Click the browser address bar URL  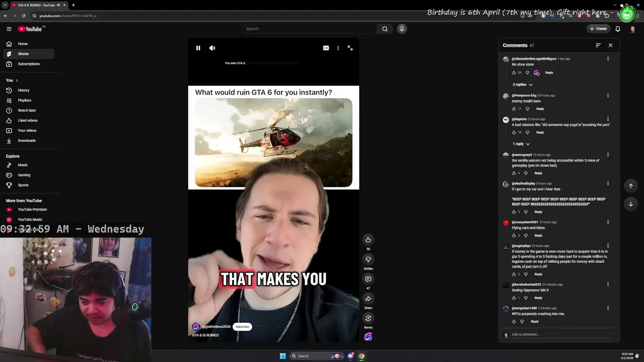(x=68, y=16)
